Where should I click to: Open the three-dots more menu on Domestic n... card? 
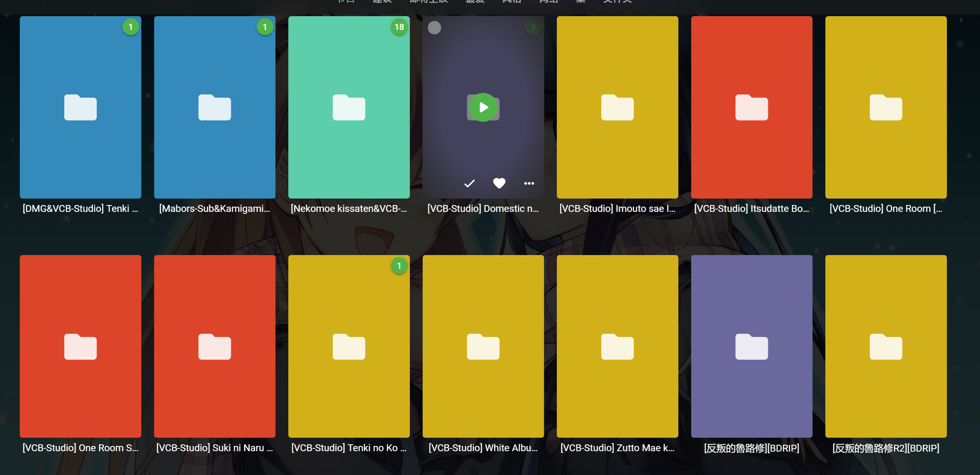click(529, 184)
